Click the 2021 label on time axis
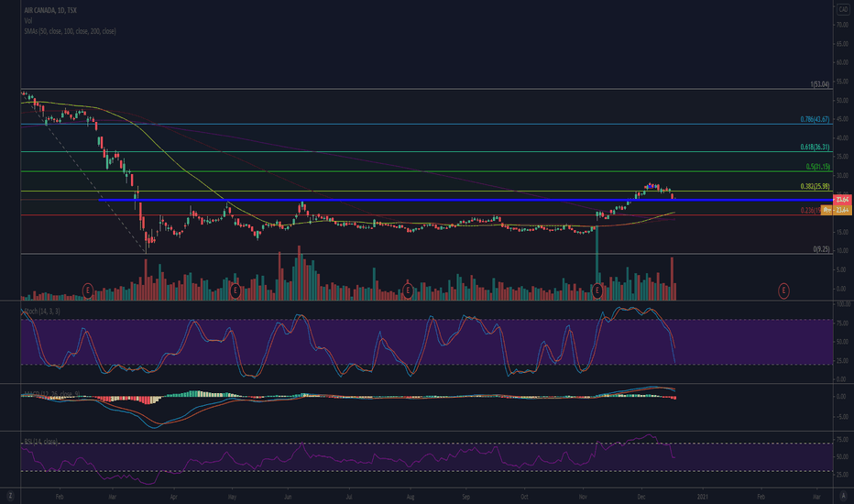 [x=703, y=497]
